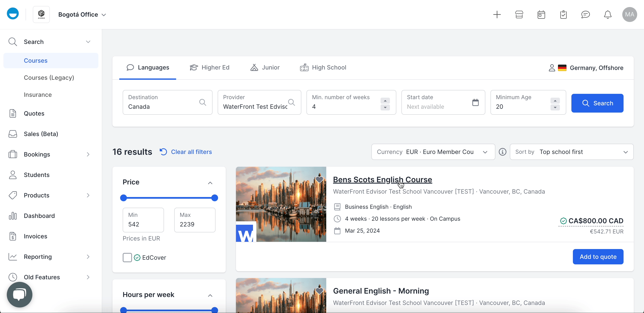Click the bookings icon in sidebar

coord(12,154)
